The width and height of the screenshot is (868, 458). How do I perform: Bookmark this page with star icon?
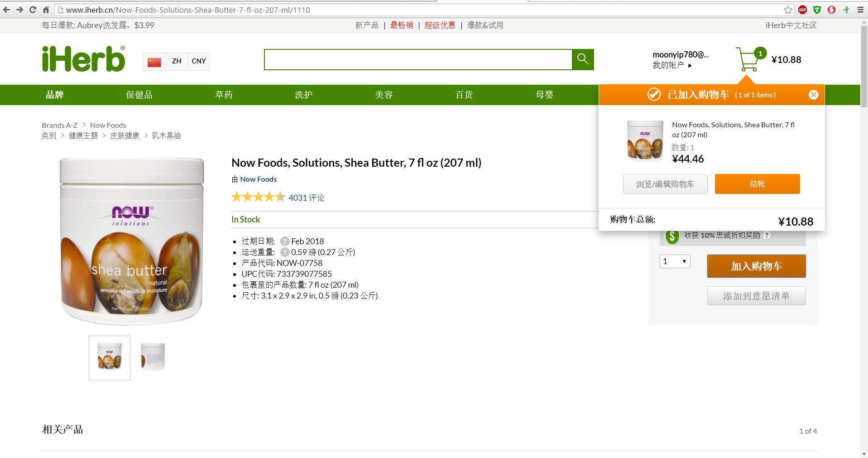tap(788, 10)
